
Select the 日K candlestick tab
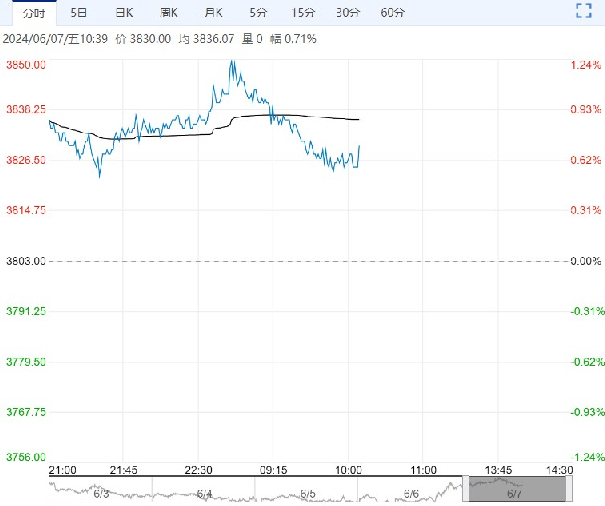point(123,13)
